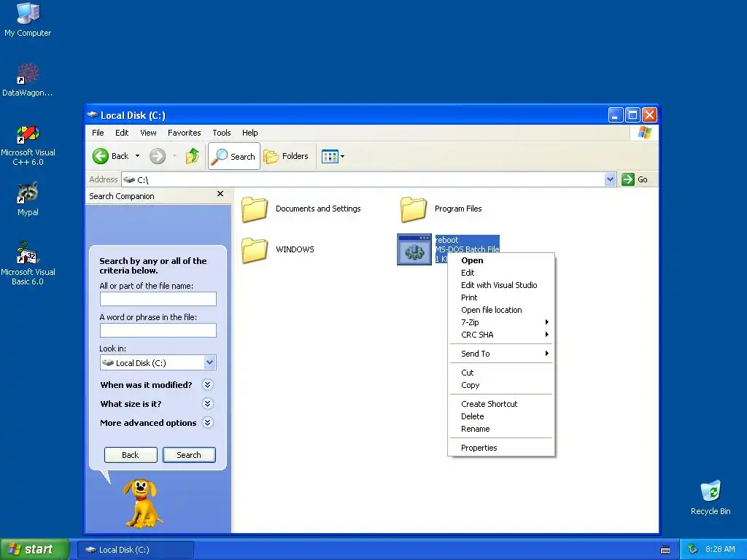This screenshot has width=747, height=560.
Task: Open the Views icon menu
Action: 330,156
